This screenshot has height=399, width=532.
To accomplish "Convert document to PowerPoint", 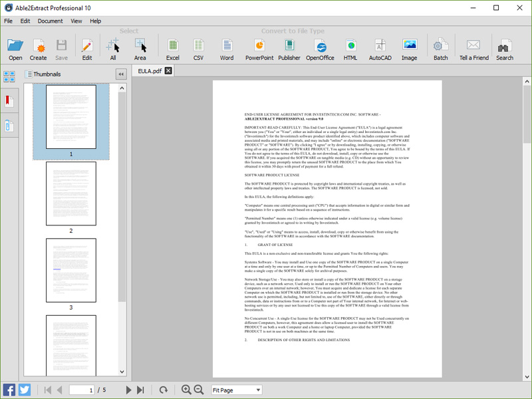I will click(259, 49).
